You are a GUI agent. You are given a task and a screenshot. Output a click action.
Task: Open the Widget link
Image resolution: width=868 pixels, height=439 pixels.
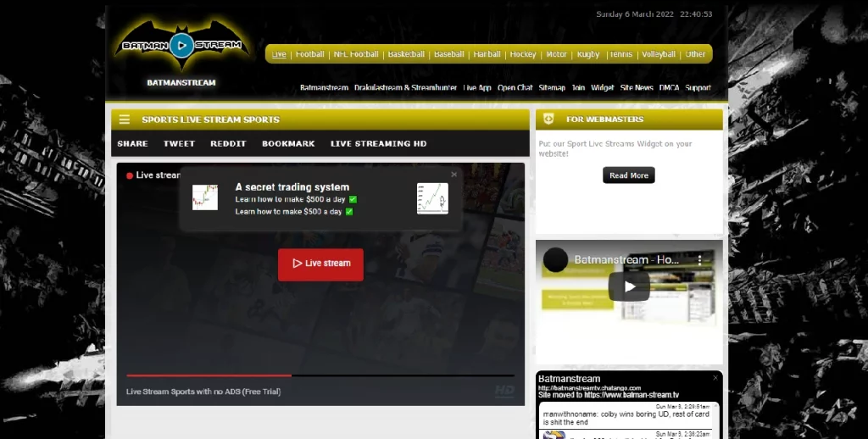pyautogui.click(x=603, y=87)
